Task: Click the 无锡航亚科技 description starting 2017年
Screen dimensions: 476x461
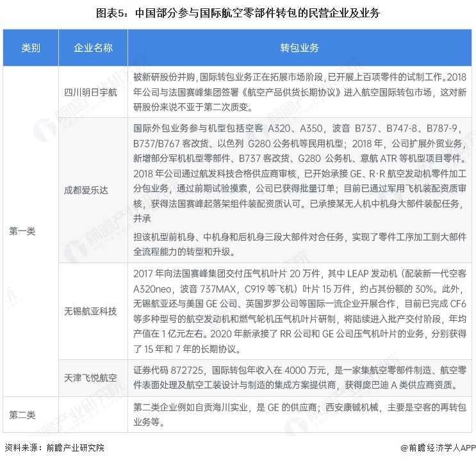Action: point(300,311)
